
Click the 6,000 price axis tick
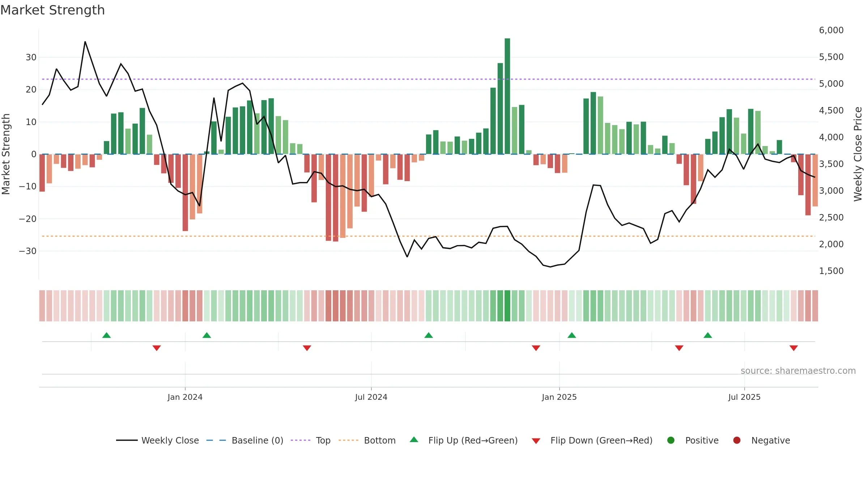point(831,30)
